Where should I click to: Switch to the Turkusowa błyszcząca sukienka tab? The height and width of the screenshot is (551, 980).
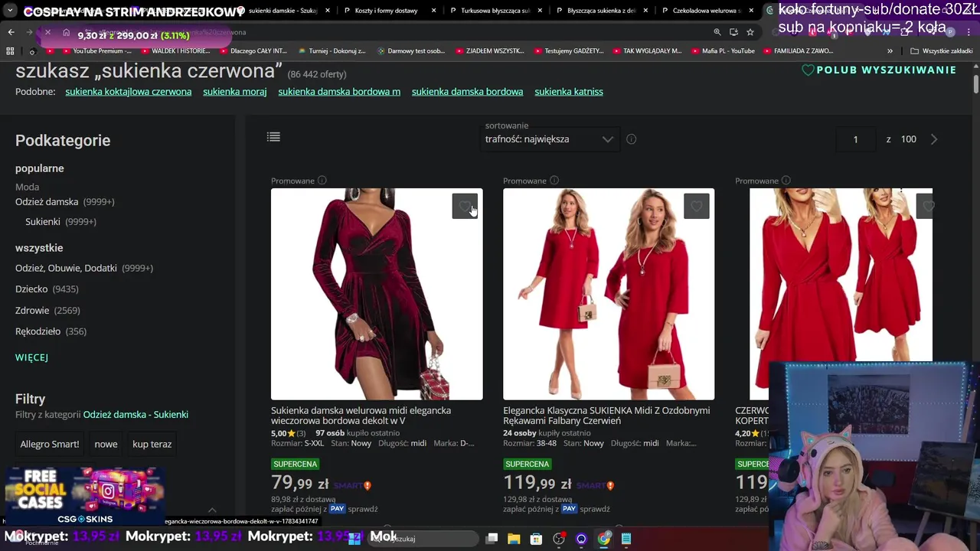tap(496, 11)
